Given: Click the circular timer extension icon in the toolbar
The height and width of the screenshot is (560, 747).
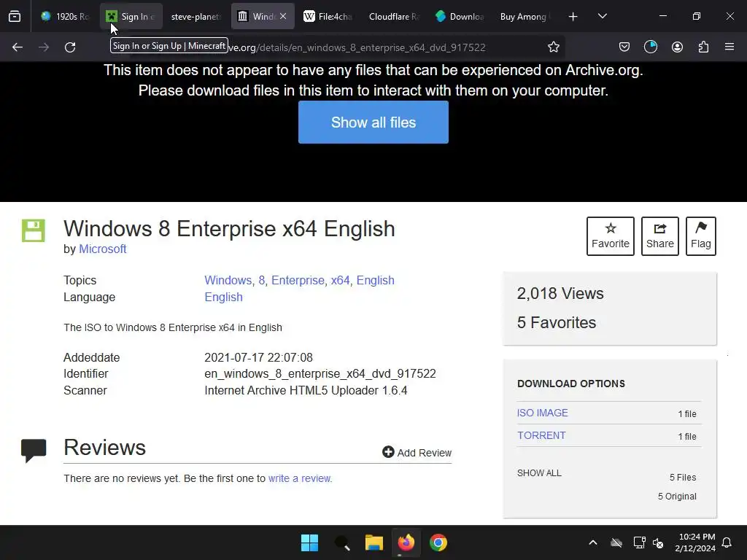Looking at the screenshot, I should pos(650,47).
